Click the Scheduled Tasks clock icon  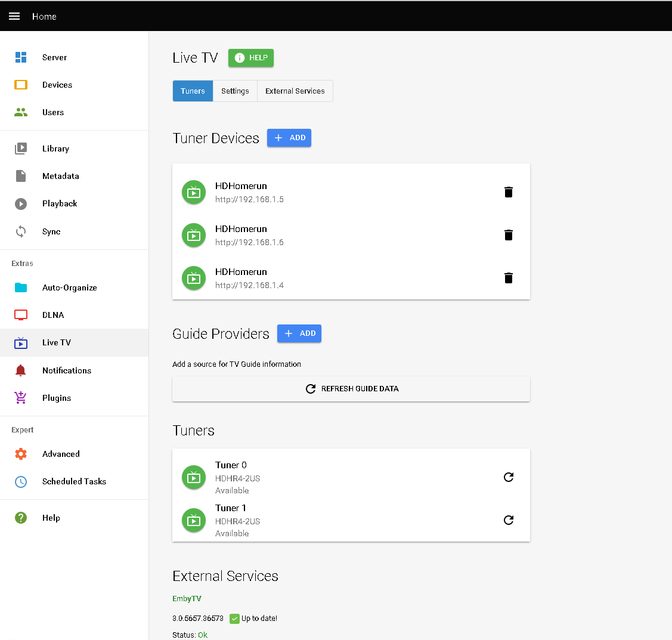point(21,481)
